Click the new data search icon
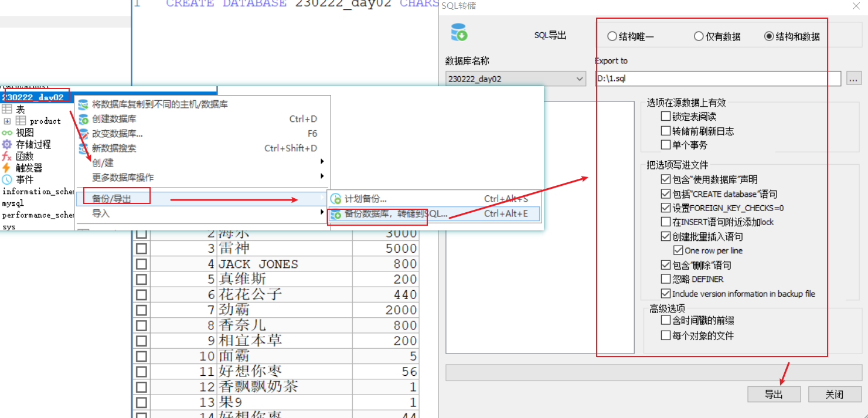Screen dimensions: 868x418 pos(83,148)
